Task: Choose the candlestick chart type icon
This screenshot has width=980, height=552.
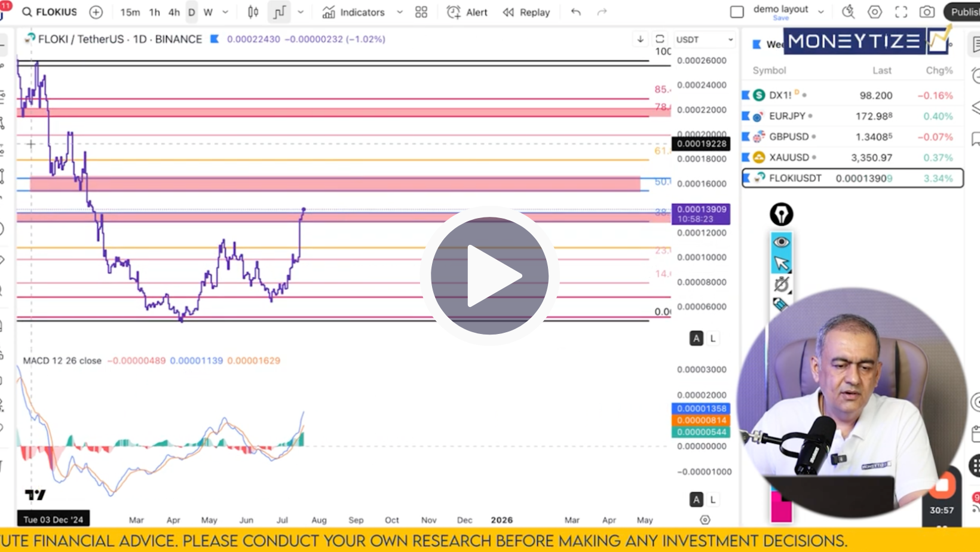Action: click(253, 12)
